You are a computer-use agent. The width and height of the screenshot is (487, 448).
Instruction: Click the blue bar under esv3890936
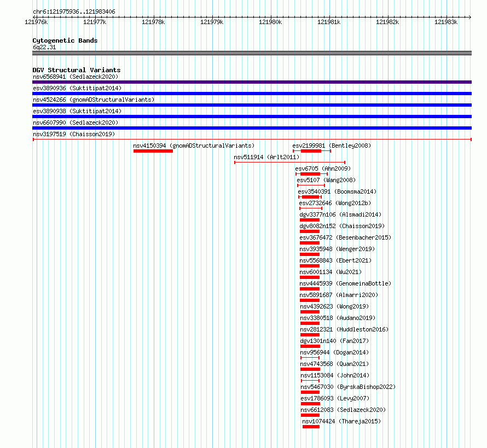point(252,94)
